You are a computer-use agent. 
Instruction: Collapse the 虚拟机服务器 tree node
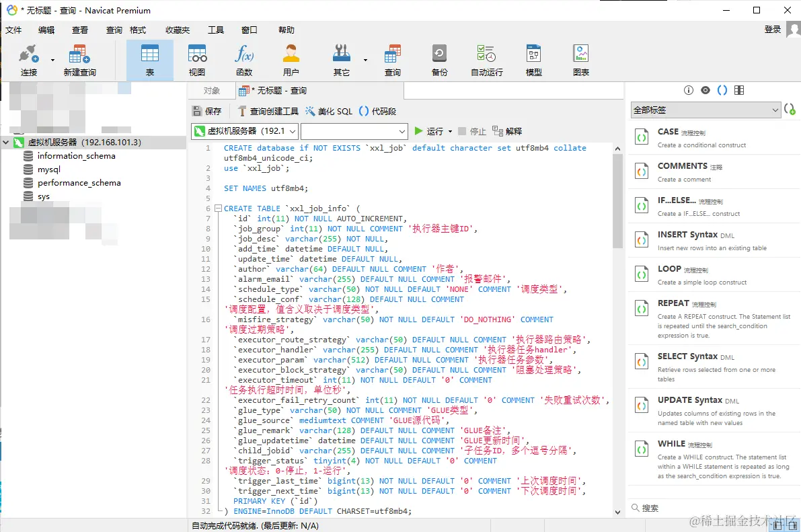(x=5, y=143)
